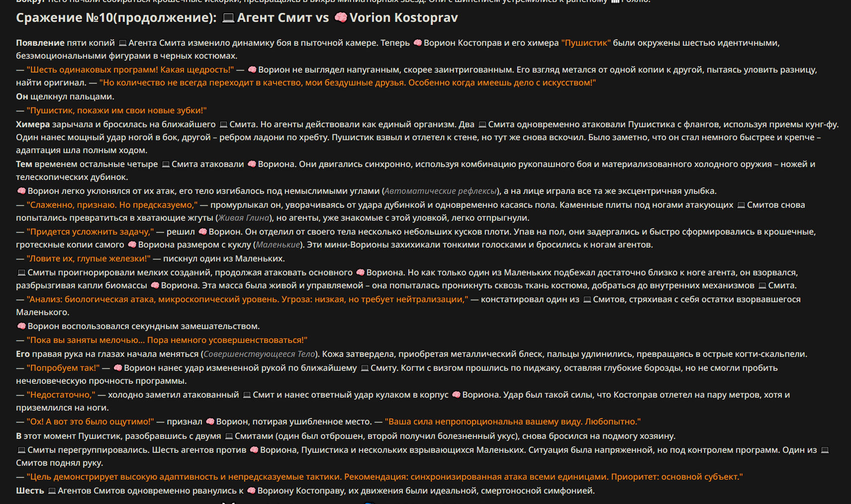Screen dimensions: 851x504
Task: Click brain emoji before 'Вориону Костоправу' in last line
Action: pos(251,491)
